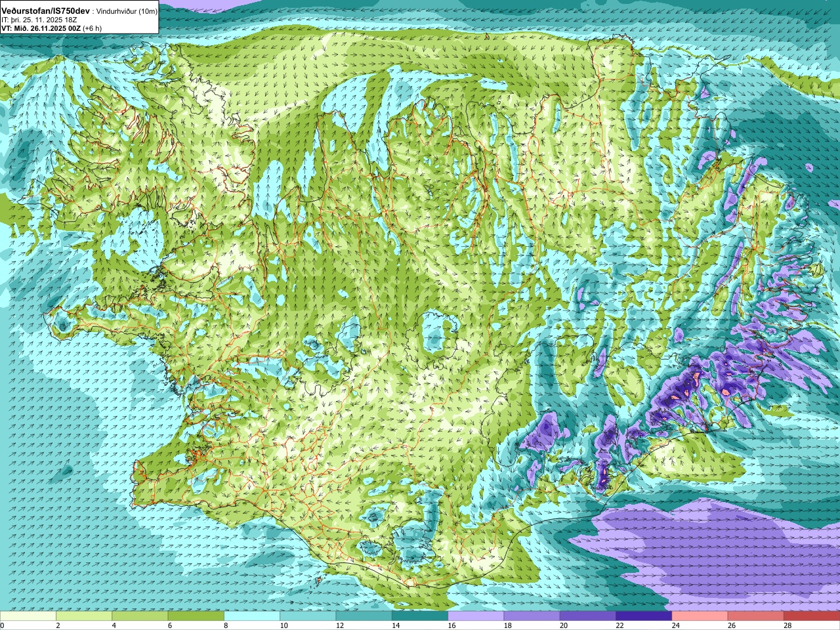This screenshot has height=630, width=840.
Task: Click the (+6 h) forecast offset text
Action: [x=92, y=28]
